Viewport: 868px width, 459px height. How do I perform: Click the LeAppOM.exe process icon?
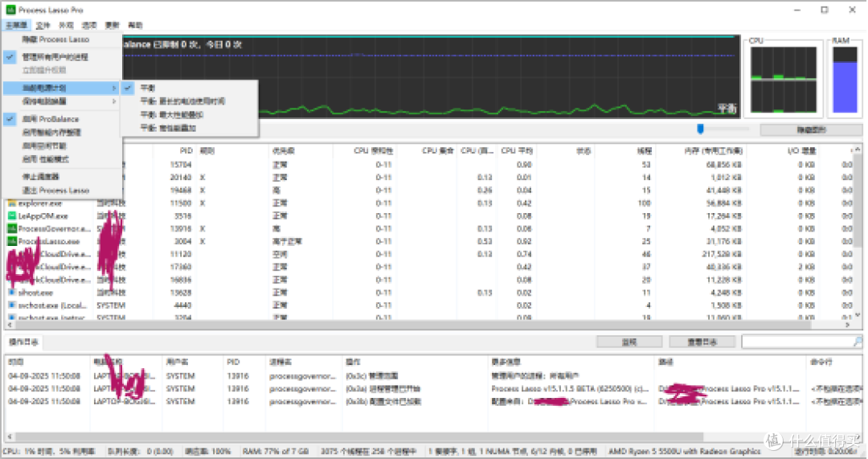point(11,216)
